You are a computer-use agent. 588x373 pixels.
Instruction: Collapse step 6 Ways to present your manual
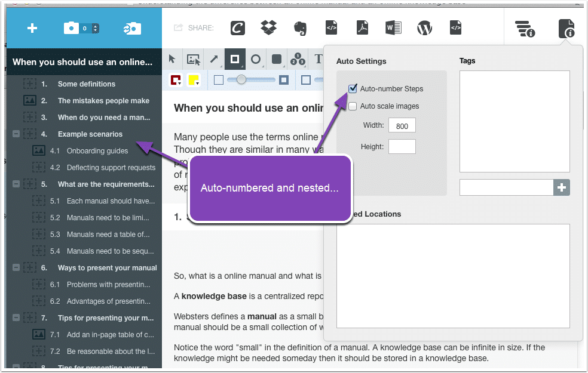pyautogui.click(x=16, y=268)
